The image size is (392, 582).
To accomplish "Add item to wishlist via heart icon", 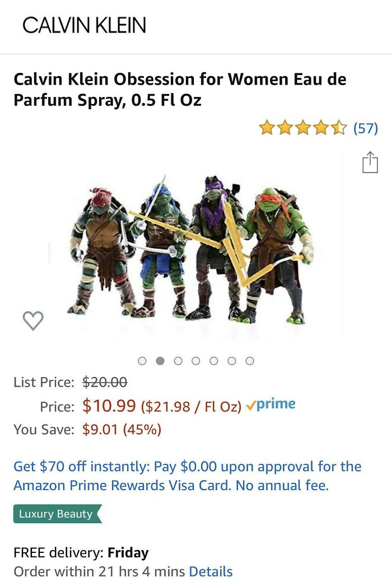I will pyautogui.click(x=34, y=320).
